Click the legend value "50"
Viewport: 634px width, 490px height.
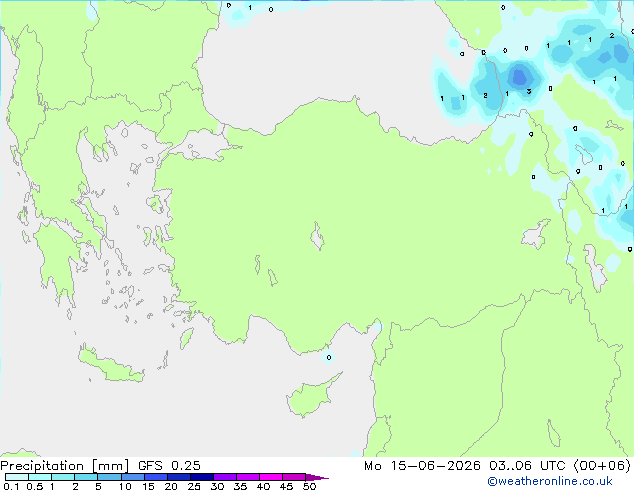(309, 486)
